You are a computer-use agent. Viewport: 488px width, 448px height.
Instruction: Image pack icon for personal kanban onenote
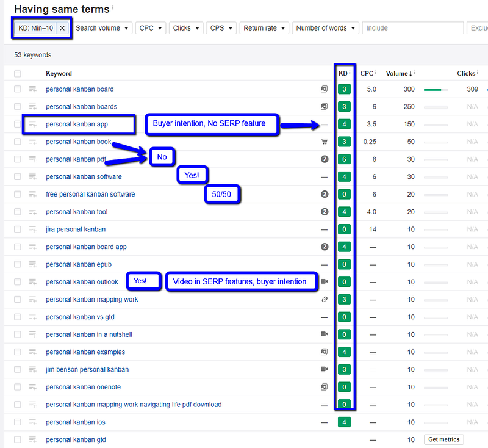click(x=325, y=387)
